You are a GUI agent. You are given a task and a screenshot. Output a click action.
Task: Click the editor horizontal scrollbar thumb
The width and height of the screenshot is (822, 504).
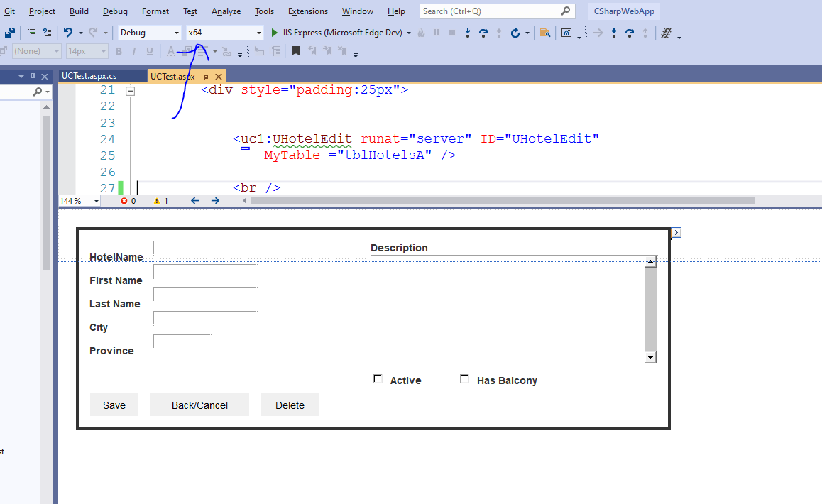(503, 201)
